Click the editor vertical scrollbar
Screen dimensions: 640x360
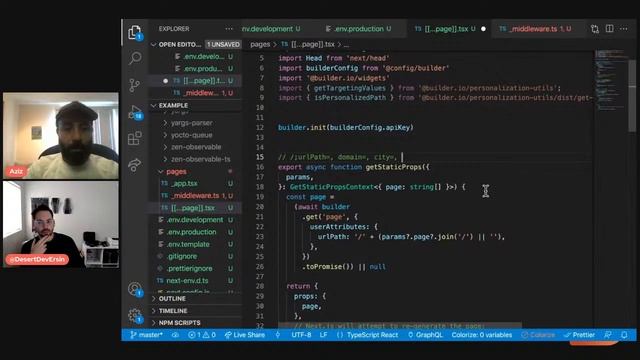click(x=632, y=96)
